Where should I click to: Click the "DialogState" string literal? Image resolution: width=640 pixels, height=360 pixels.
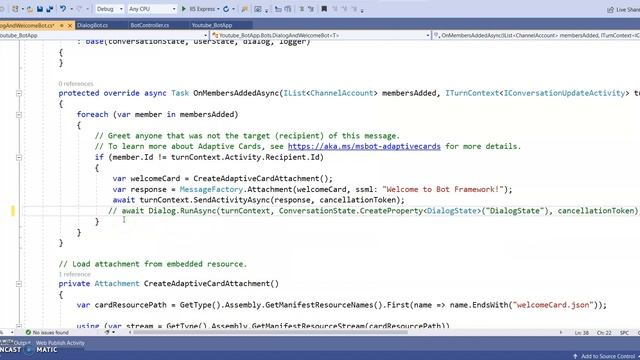point(515,211)
